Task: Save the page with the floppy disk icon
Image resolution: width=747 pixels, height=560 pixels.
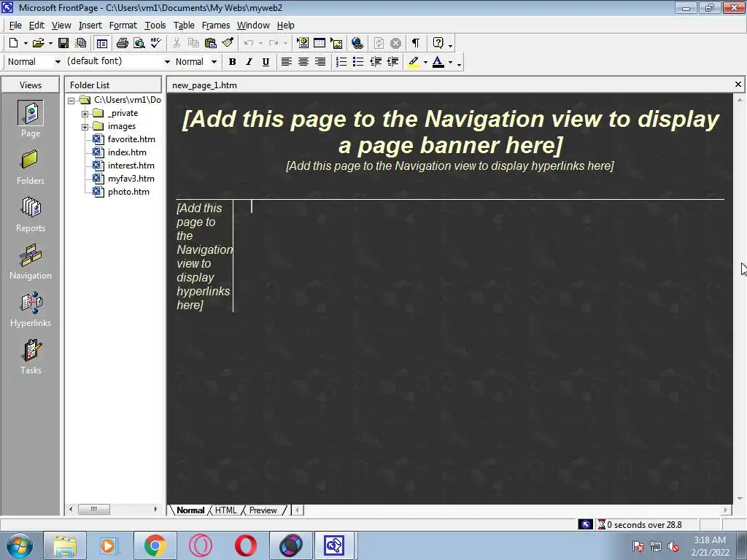Action: tap(63, 43)
